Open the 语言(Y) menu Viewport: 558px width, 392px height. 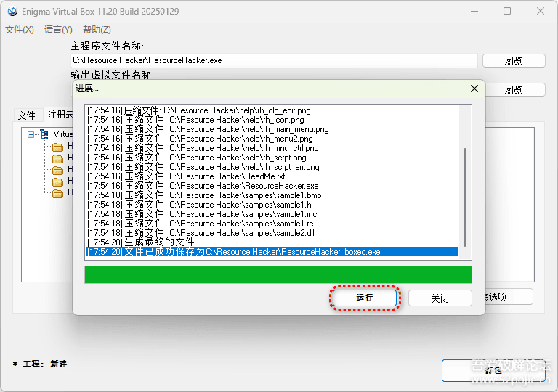58,30
